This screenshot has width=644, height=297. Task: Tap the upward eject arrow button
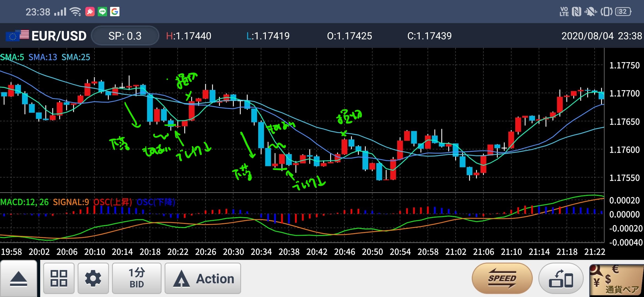(18, 278)
